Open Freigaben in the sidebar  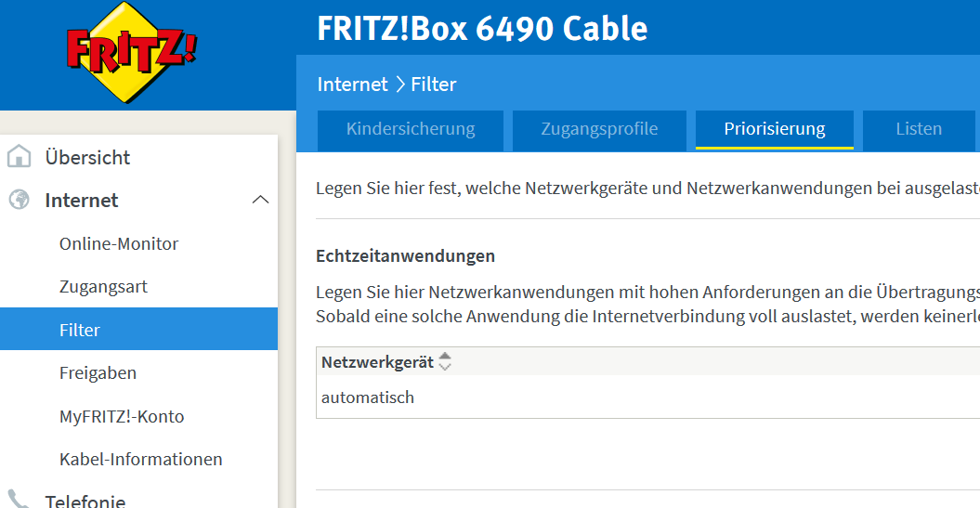tap(98, 373)
